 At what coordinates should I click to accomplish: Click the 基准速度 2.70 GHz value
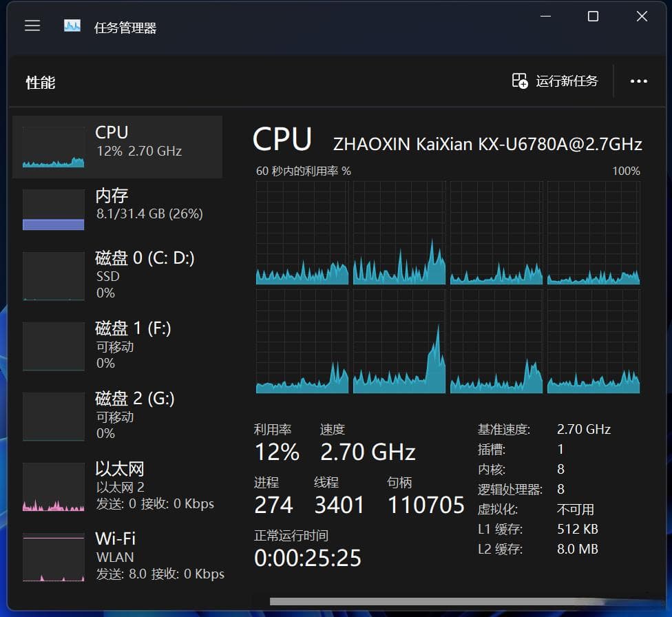pos(584,429)
